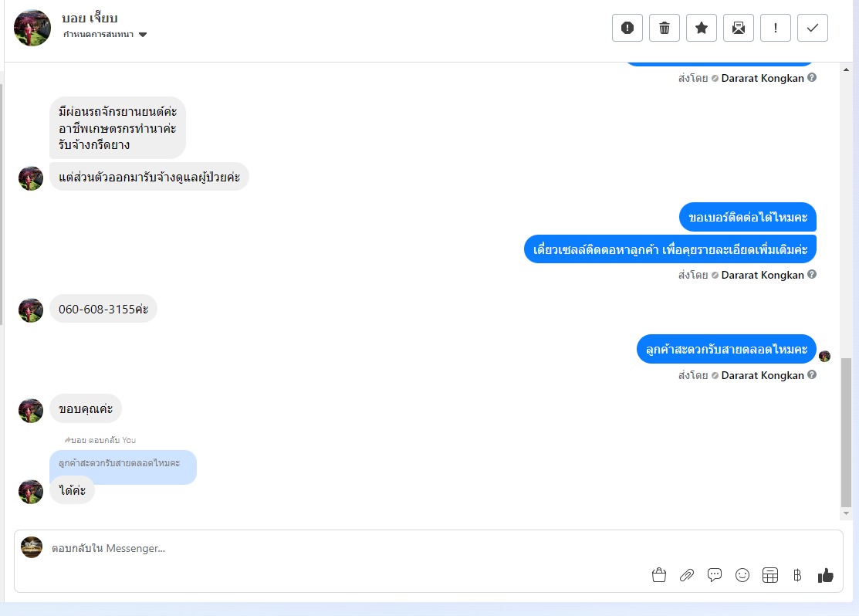Mark conversation done with checkmark
The height and width of the screenshot is (616, 859).
pos(813,28)
